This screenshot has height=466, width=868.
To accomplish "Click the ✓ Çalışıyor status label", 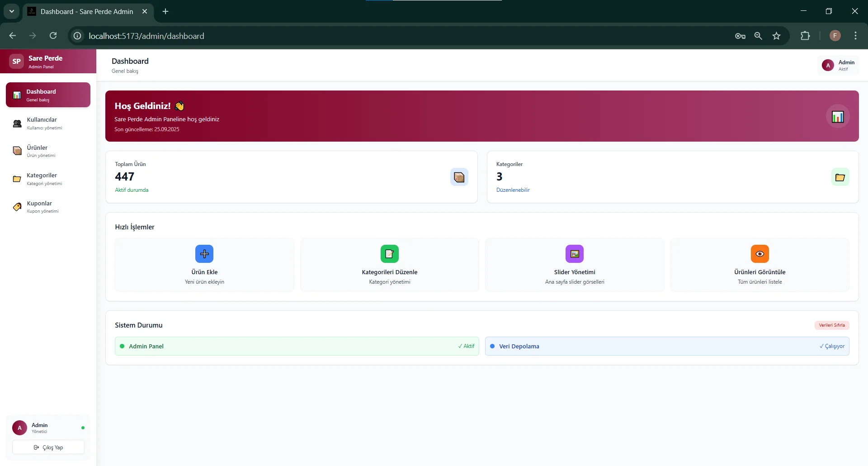I will click(x=832, y=346).
